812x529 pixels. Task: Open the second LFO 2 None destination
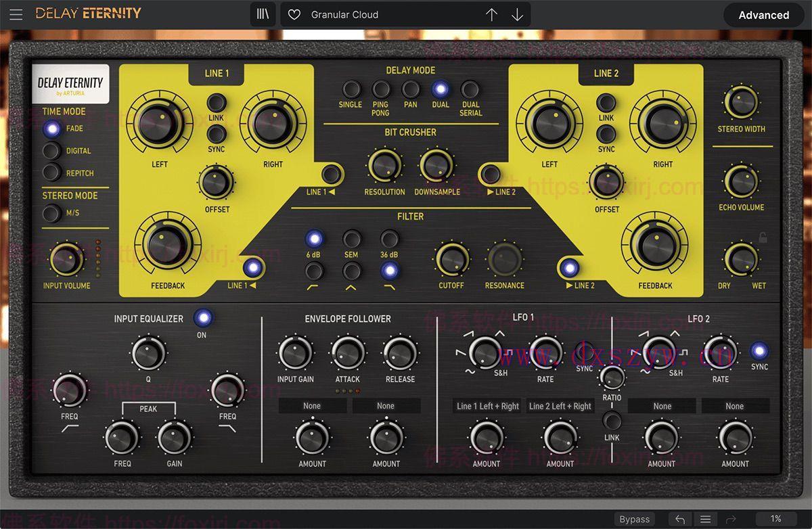(735, 406)
